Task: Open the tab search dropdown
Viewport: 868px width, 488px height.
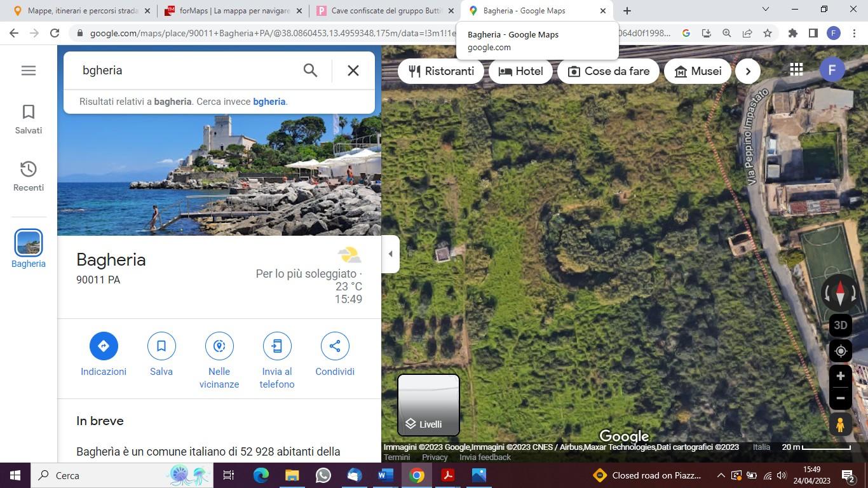Action: (766, 10)
